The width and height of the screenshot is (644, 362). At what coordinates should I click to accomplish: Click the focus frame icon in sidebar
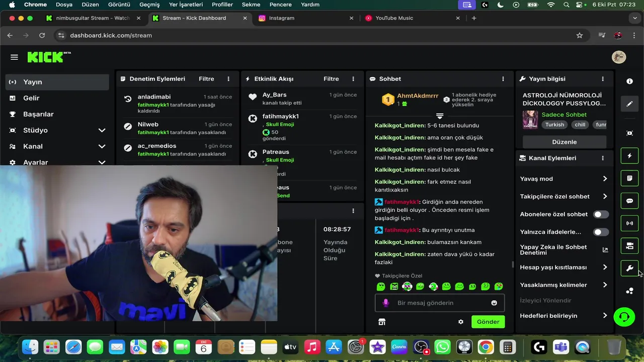629,133
